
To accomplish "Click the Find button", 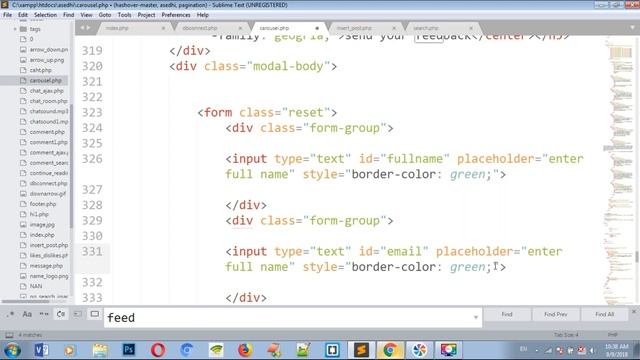I will click(x=507, y=314).
